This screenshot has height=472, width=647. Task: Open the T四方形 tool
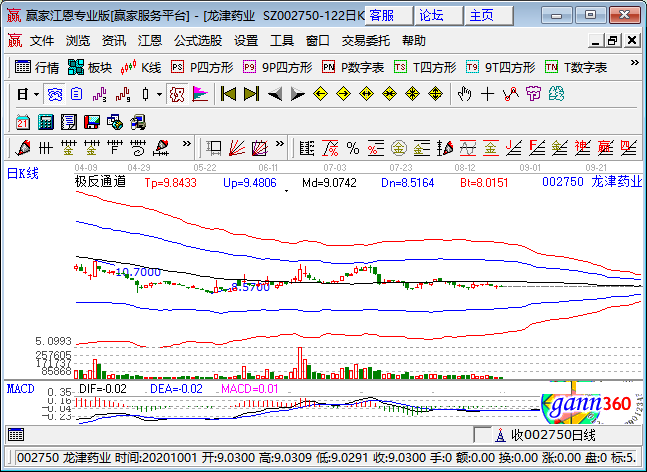(425, 67)
